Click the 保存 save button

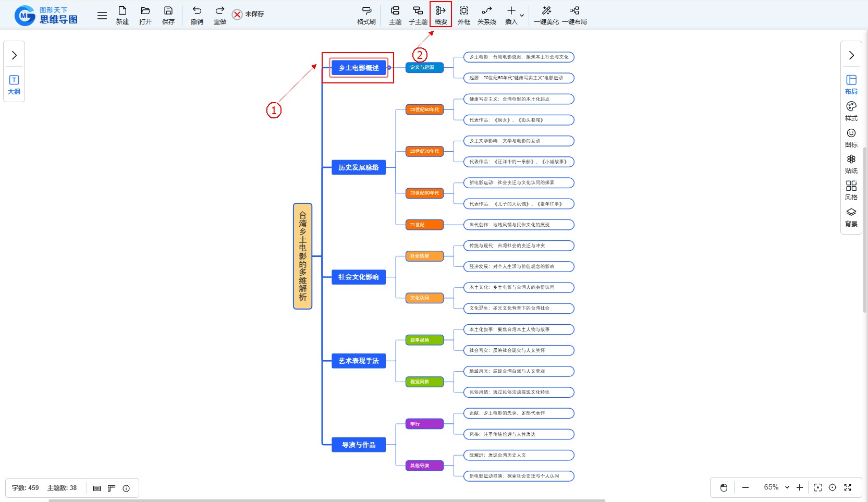[168, 15]
